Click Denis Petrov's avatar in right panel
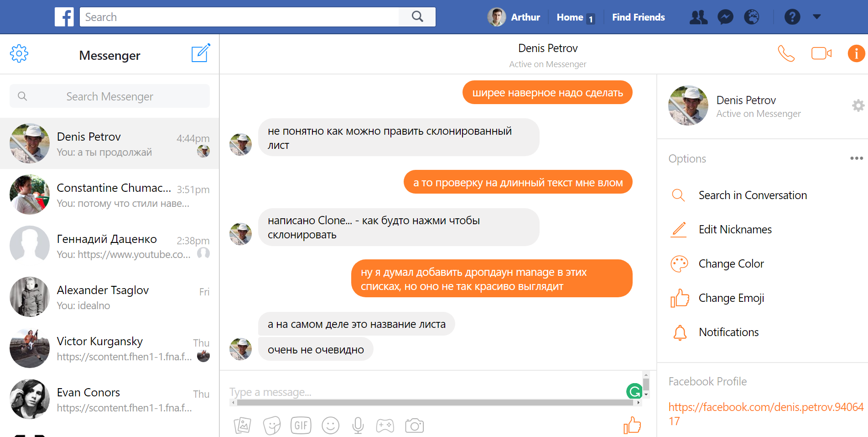The width and height of the screenshot is (868, 437). tap(688, 105)
